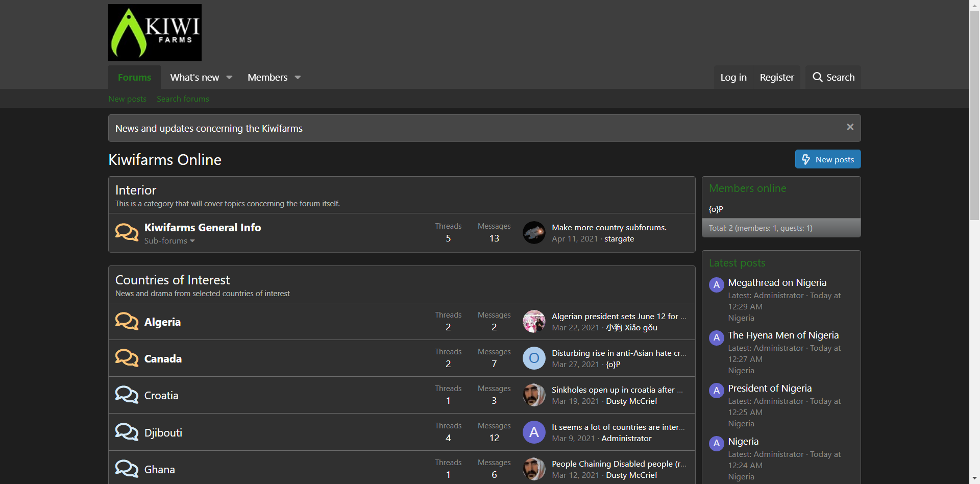Click avatar next to President of Nigeria
The image size is (980, 484).
click(717, 391)
